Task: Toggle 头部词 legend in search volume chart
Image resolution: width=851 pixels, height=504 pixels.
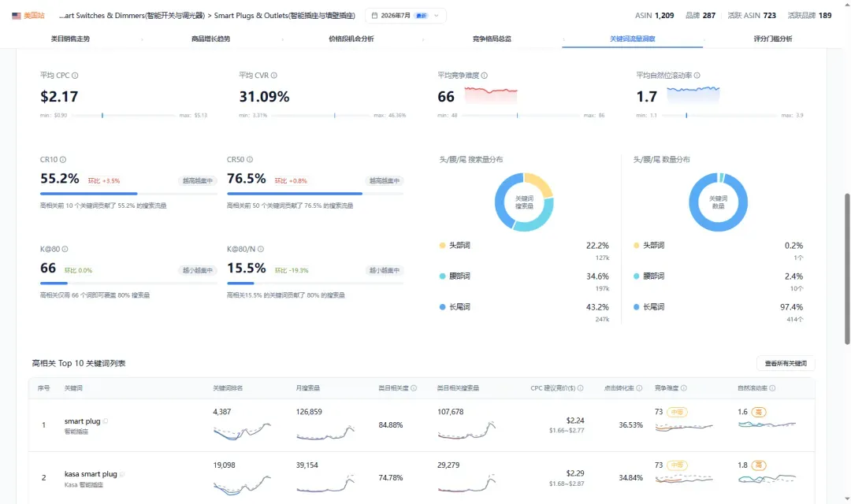Action: coord(455,245)
